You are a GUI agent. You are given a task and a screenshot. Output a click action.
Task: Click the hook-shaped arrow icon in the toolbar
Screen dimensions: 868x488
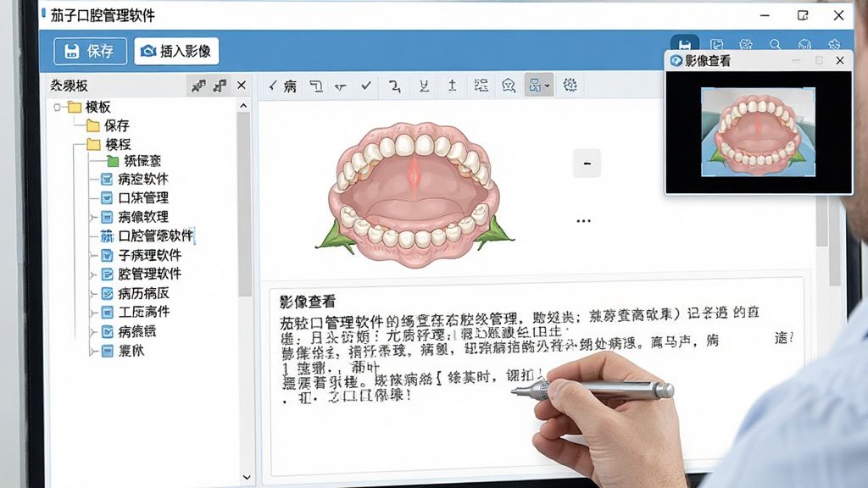(394, 86)
